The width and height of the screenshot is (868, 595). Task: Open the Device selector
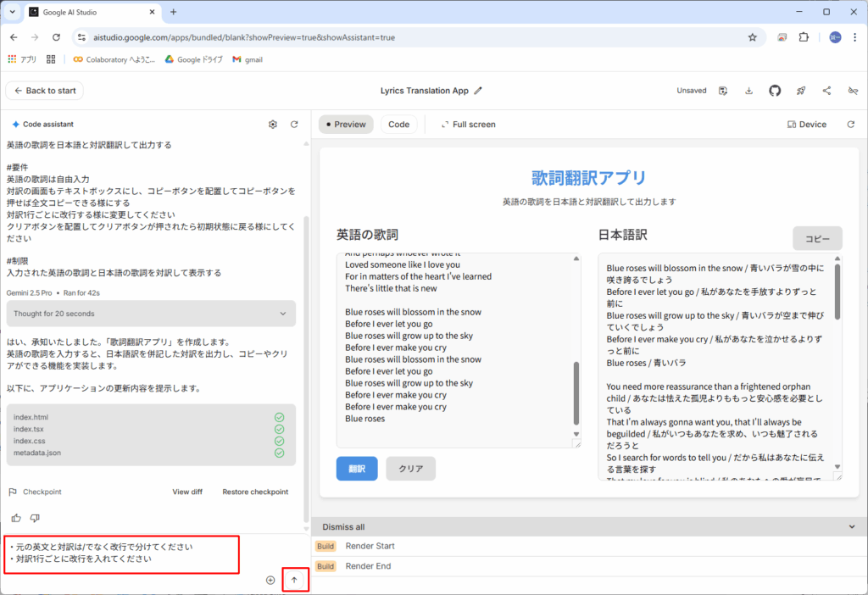coord(807,125)
